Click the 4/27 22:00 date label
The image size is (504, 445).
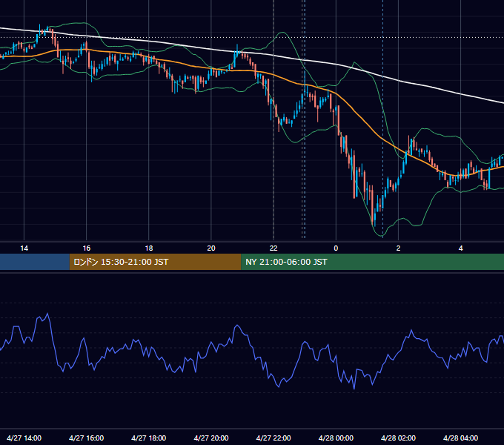[273, 438]
